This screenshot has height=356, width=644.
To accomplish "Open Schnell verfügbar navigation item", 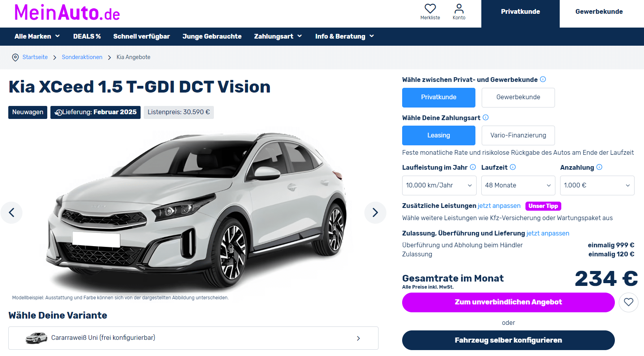I will click(x=141, y=36).
